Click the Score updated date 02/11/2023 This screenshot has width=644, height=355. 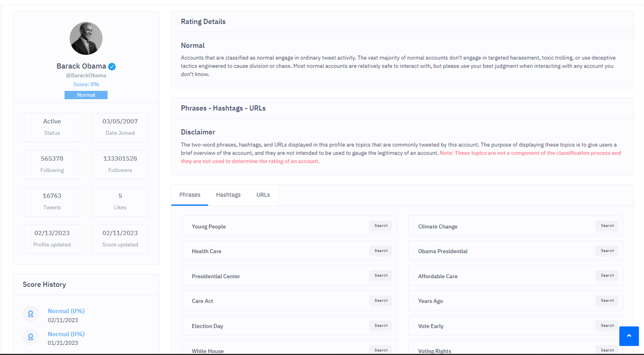(x=120, y=233)
